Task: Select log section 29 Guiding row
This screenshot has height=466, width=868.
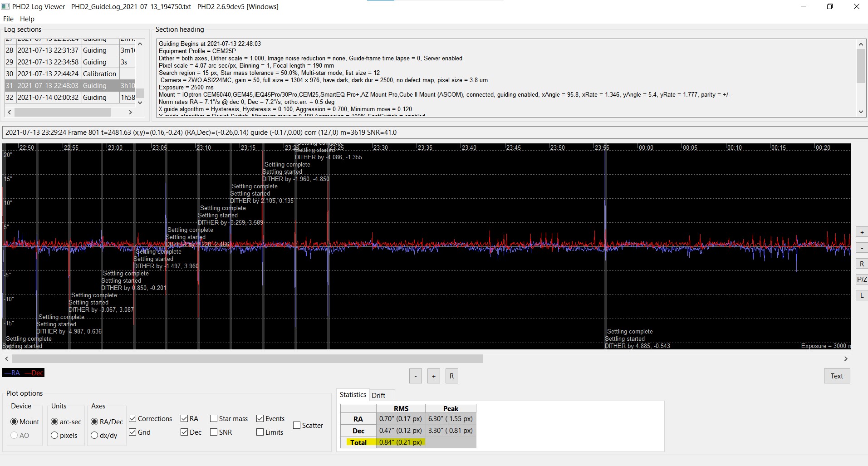Action: click(70, 62)
